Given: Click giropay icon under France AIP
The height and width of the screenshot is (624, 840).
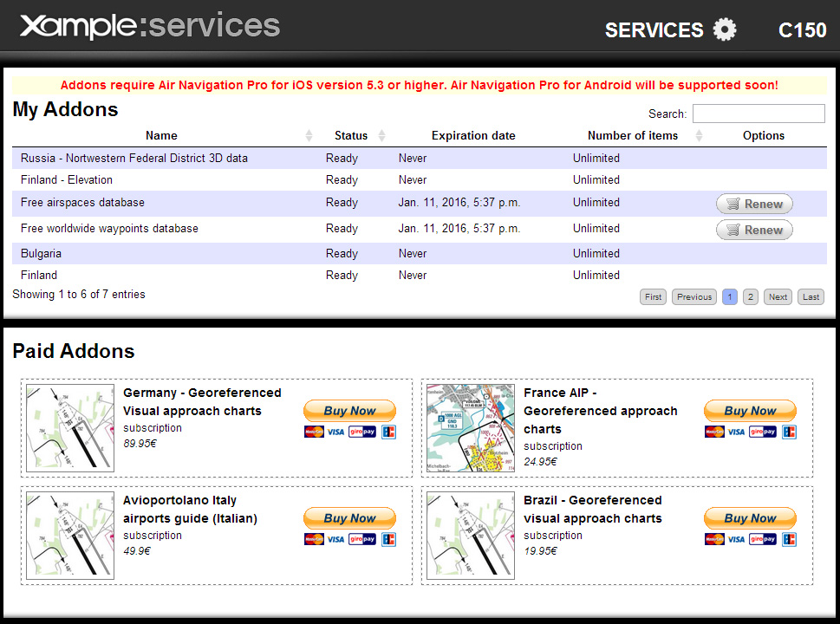Looking at the screenshot, I should [x=763, y=432].
